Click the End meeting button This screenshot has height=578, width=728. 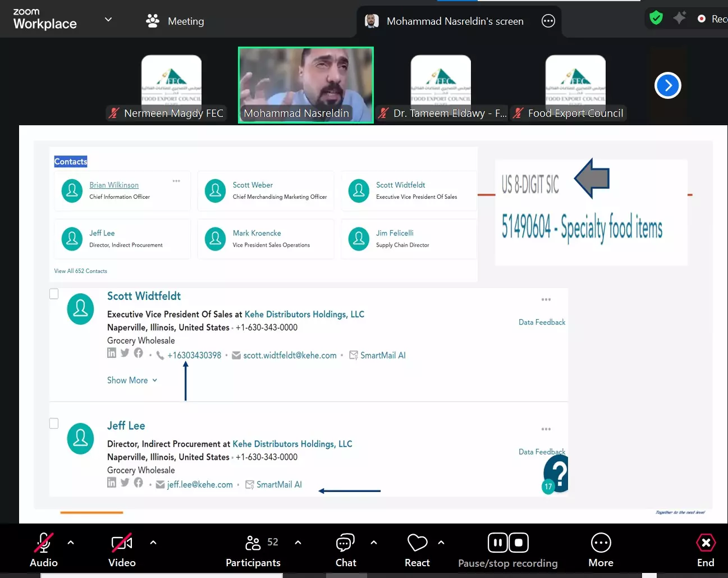pyautogui.click(x=706, y=550)
